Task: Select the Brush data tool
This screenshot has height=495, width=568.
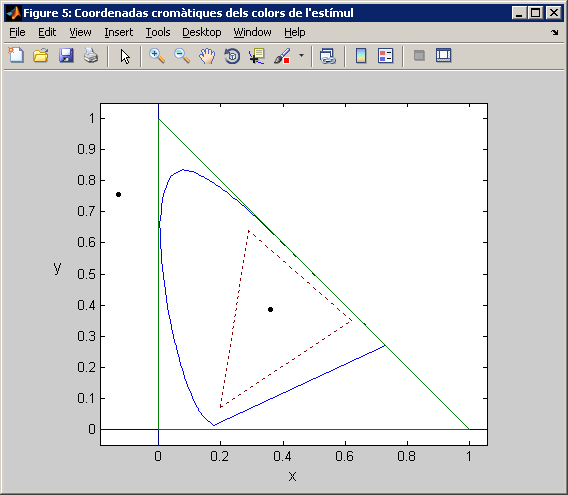Action: 282,56
